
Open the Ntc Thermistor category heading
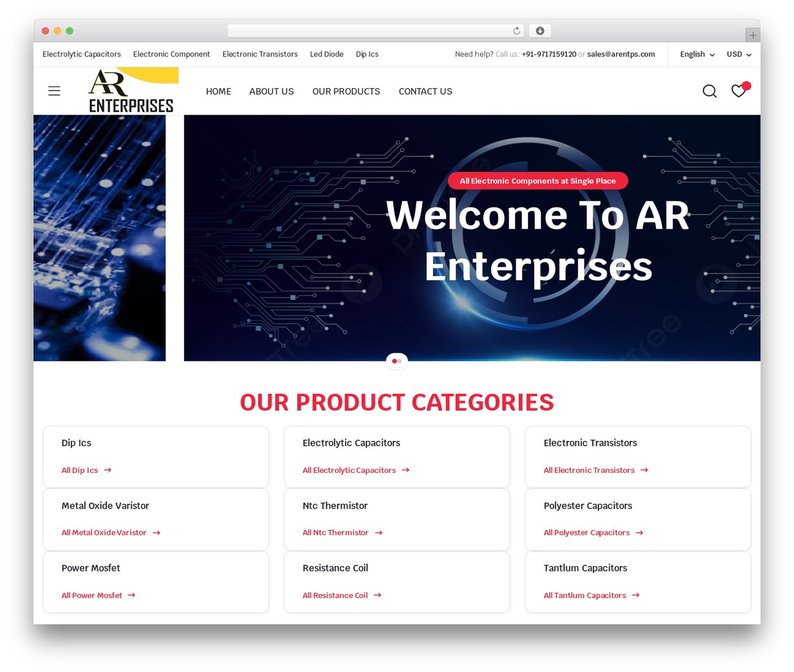coord(335,506)
